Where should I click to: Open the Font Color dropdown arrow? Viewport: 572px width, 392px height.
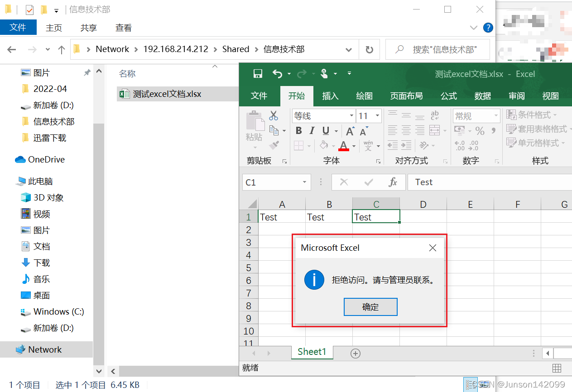tap(353, 146)
